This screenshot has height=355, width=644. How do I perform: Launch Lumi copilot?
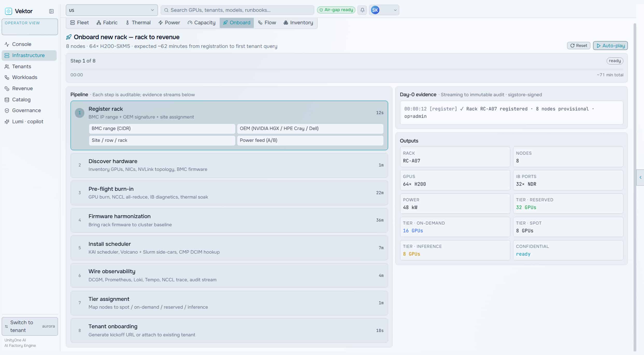click(x=29, y=122)
